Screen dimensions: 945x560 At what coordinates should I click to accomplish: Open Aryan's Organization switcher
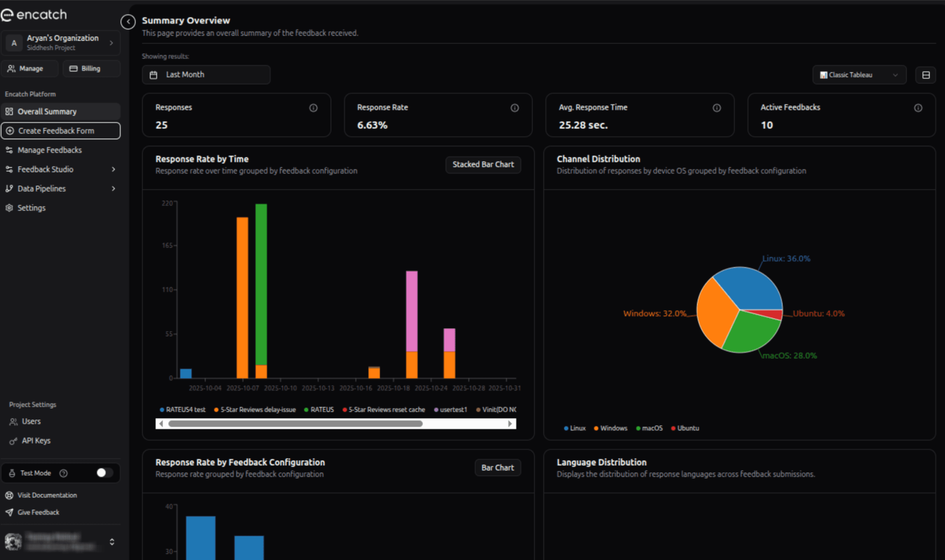tap(61, 43)
